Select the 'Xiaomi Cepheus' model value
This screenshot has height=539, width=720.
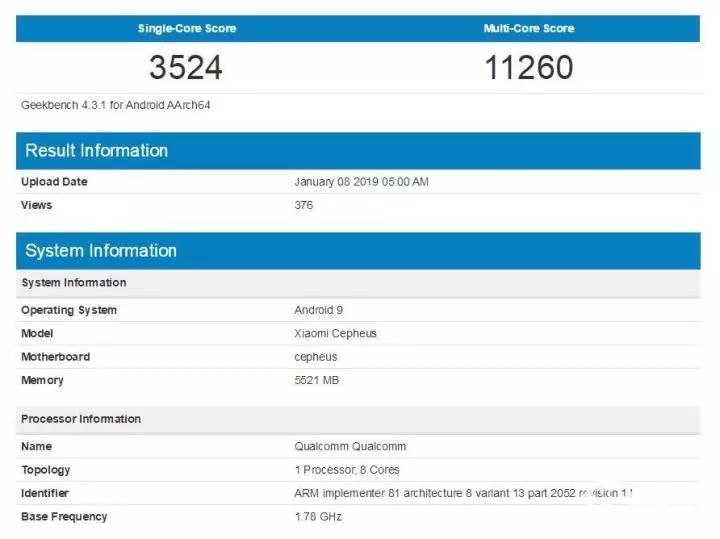(335, 334)
